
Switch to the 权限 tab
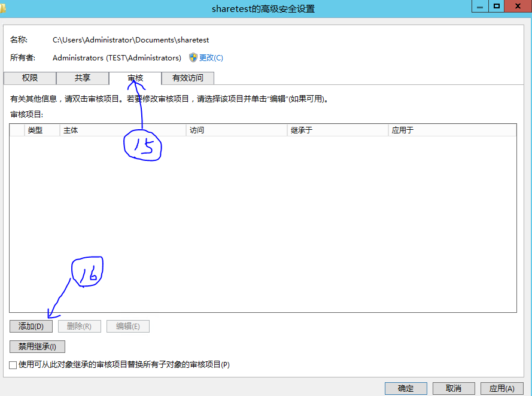pyautogui.click(x=30, y=78)
